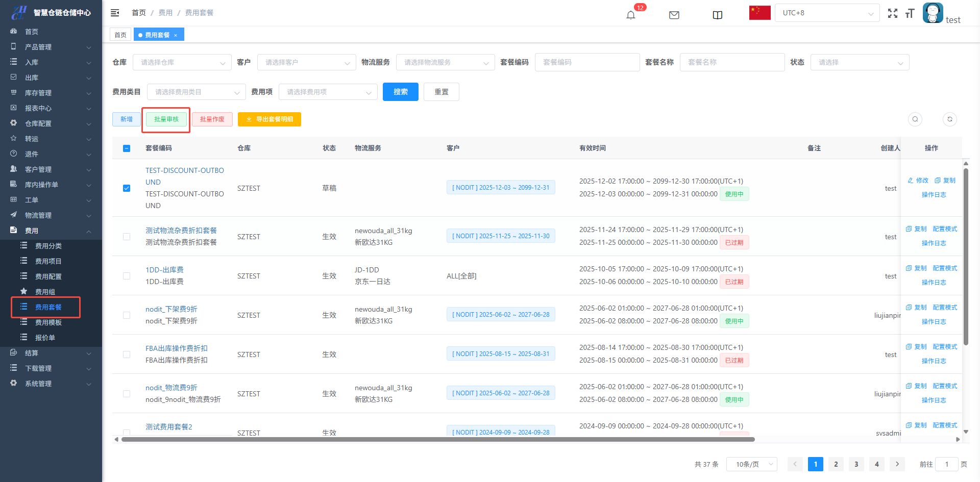This screenshot has width=980, height=482.
Task: Toggle fullscreen mode icon
Action: (892, 13)
